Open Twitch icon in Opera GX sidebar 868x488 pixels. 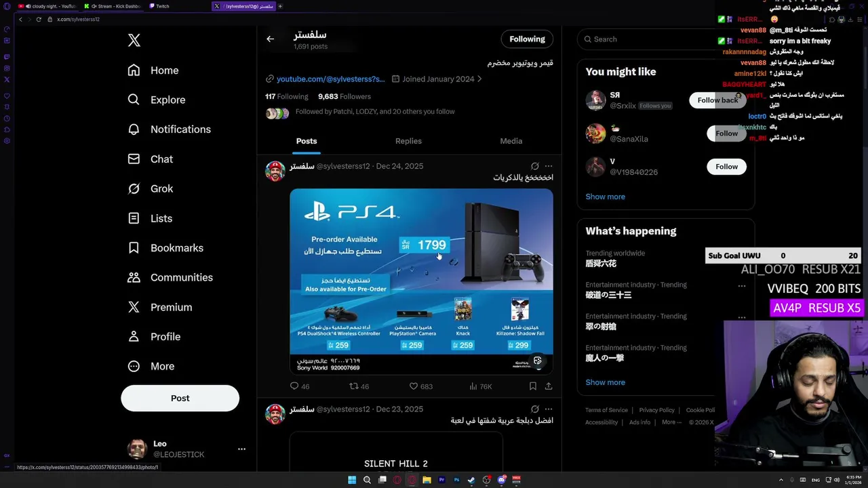(x=7, y=57)
